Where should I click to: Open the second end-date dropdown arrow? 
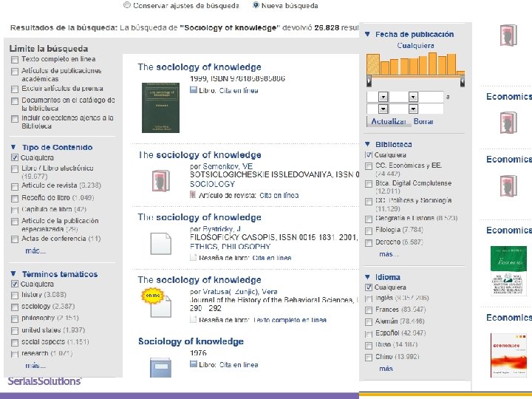pos(413,109)
